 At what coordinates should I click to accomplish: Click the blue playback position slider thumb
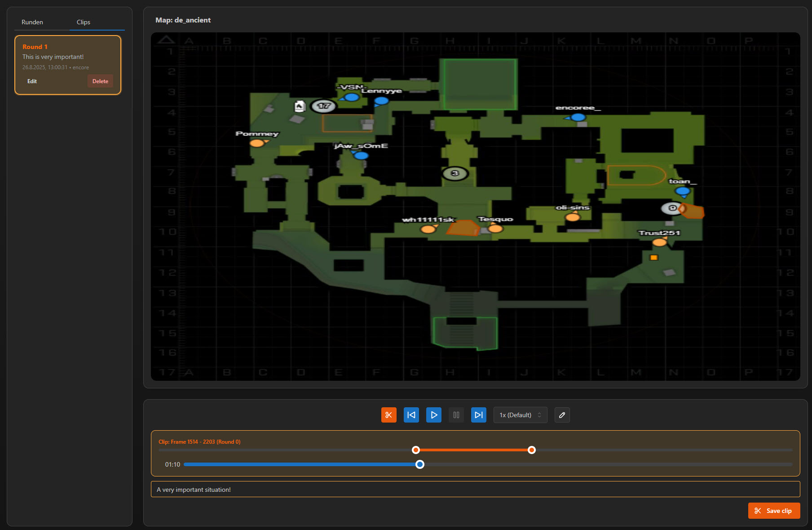pos(420,464)
